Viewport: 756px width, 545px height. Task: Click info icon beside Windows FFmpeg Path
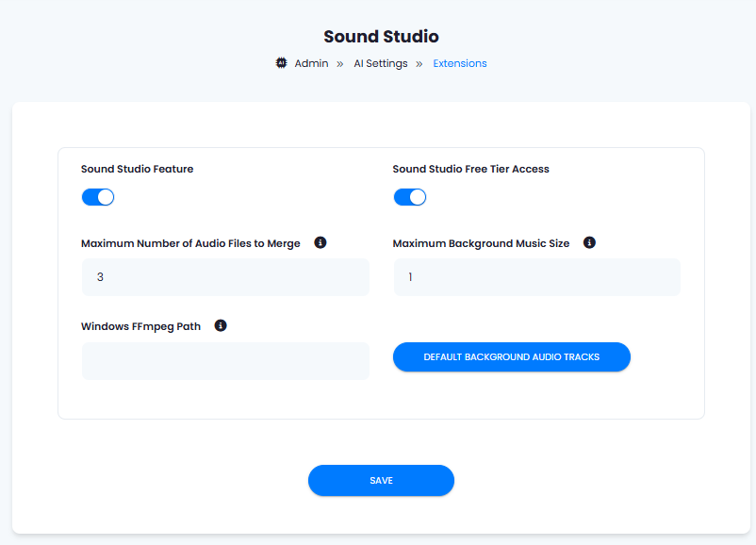(x=221, y=325)
